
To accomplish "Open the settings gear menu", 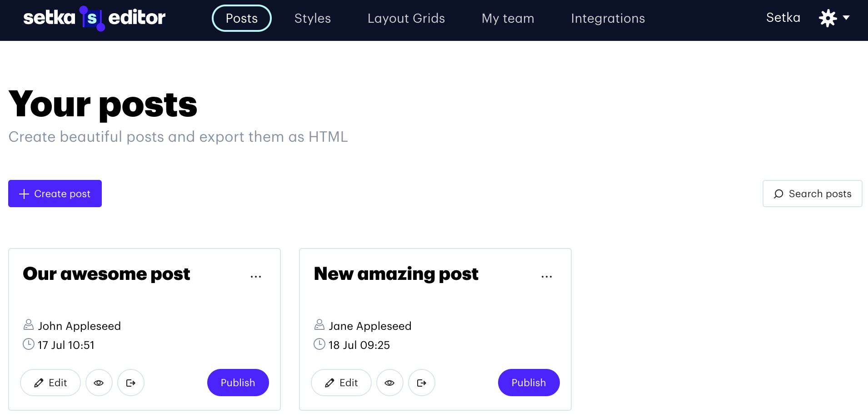I will (x=833, y=18).
